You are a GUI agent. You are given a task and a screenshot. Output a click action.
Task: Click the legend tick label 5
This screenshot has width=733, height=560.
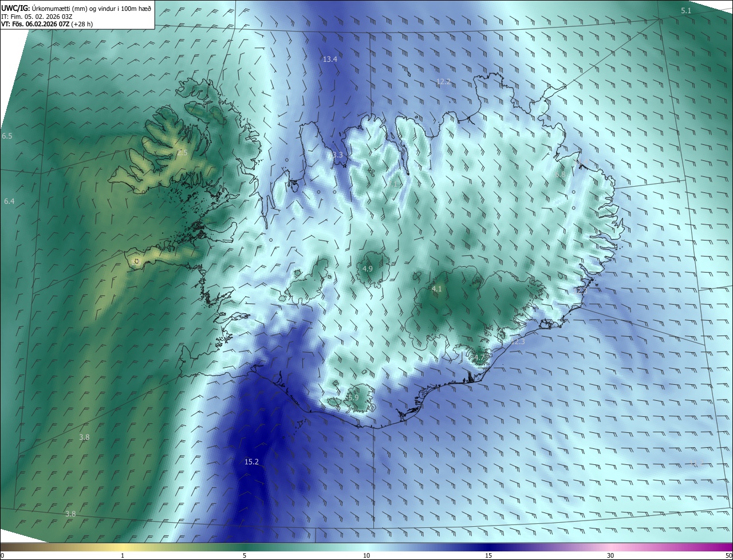click(245, 555)
